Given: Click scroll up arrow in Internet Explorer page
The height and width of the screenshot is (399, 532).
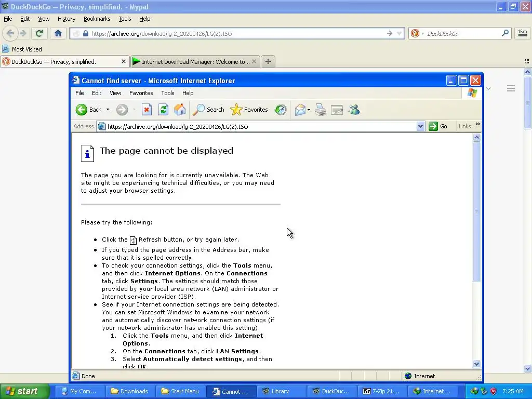Looking at the screenshot, I should [x=477, y=137].
